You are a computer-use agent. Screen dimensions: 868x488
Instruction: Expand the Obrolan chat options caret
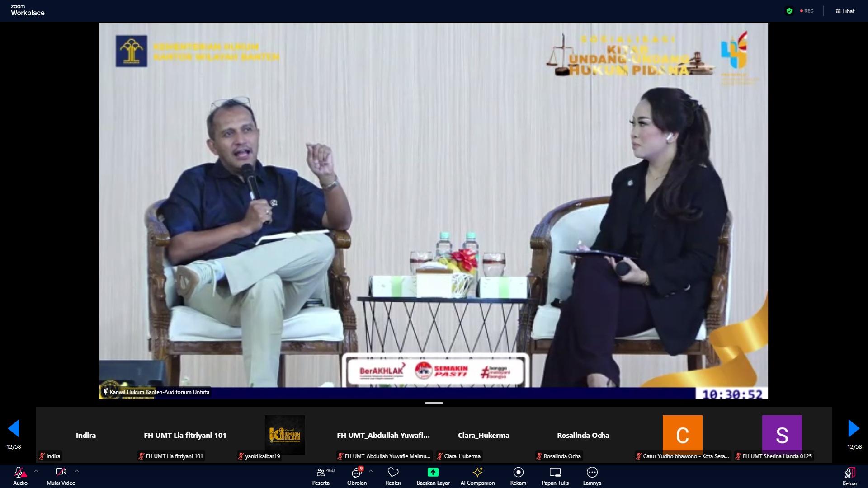[371, 471]
